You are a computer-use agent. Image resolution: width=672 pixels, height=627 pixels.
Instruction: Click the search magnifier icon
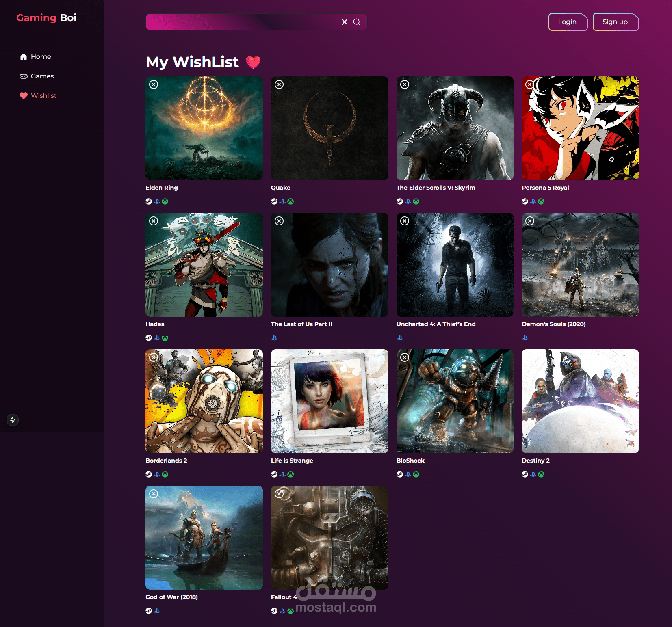click(357, 22)
